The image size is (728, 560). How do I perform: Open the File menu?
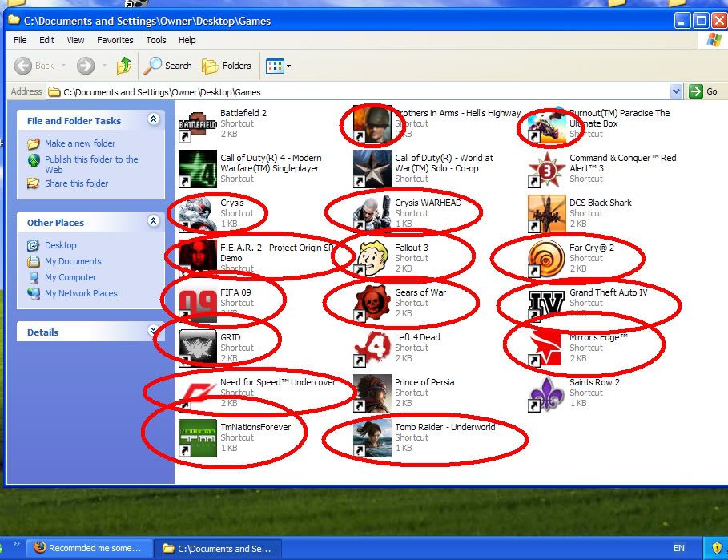tap(20, 40)
